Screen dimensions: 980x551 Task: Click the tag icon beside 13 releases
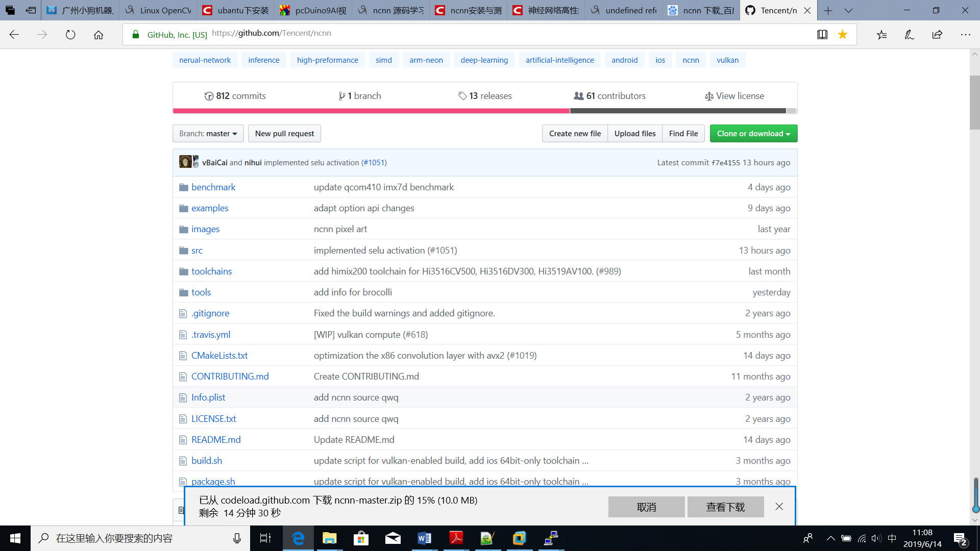463,95
